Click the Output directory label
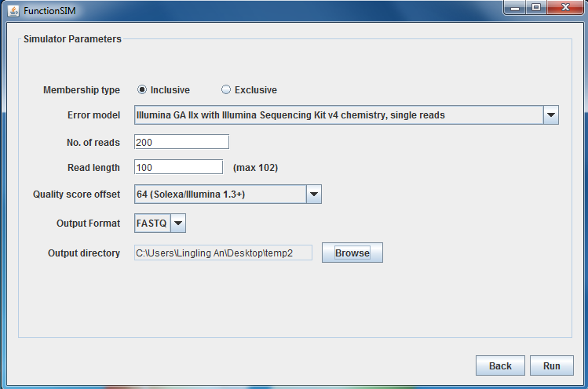Screen dimensions: 588x389 tap(84, 253)
